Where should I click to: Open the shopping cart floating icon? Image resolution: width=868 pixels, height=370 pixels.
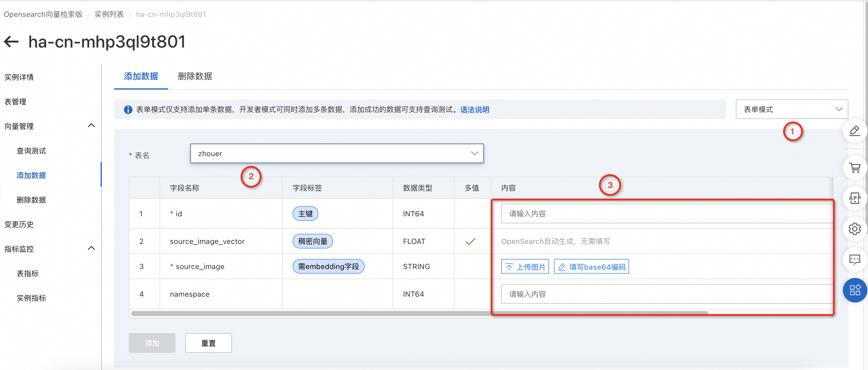click(854, 168)
